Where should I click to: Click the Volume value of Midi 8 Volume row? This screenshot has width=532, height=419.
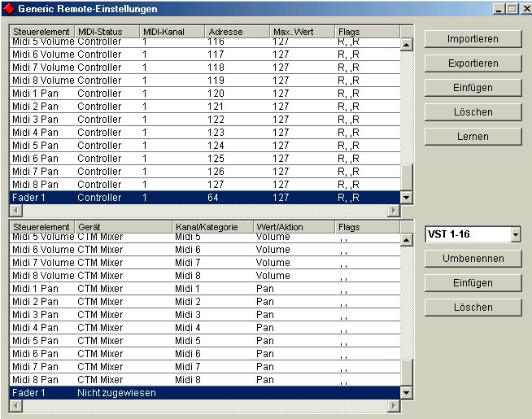(x=273, y=276)
